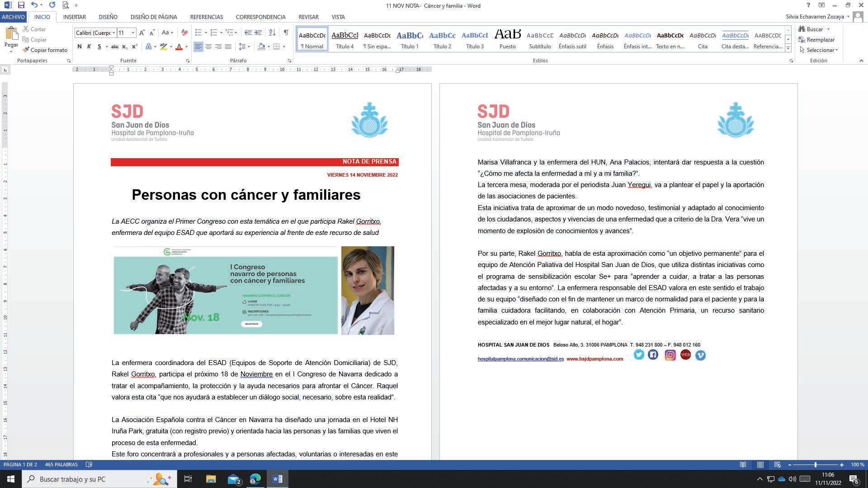
Task: Switch to VISTA tab
Action: [338, 17]
